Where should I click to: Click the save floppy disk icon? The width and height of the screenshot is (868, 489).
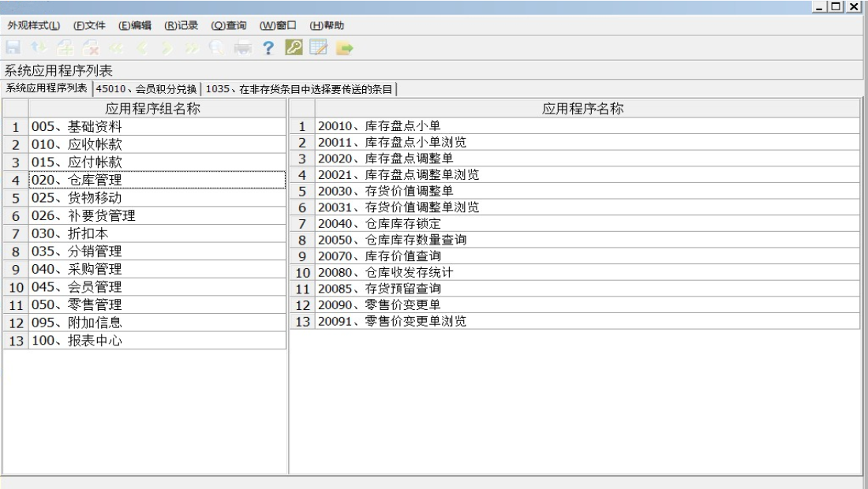click(13, 47)
